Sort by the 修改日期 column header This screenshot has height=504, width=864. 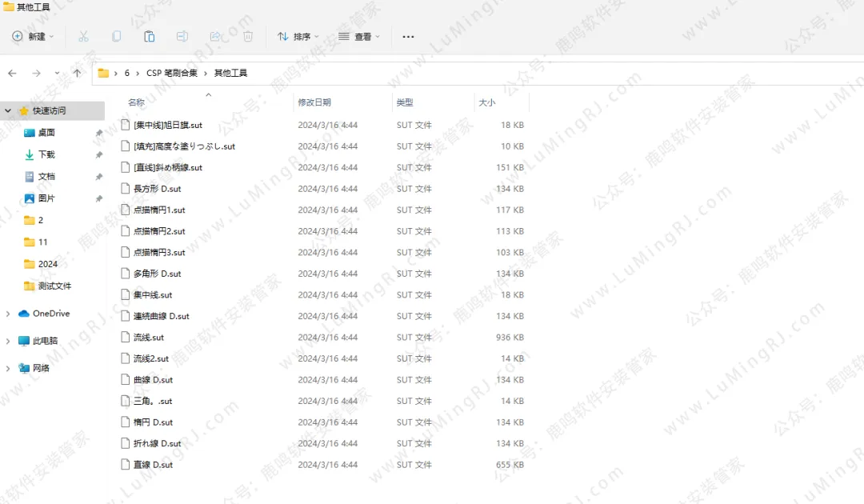pyautogui.click(x=314, y=102)
